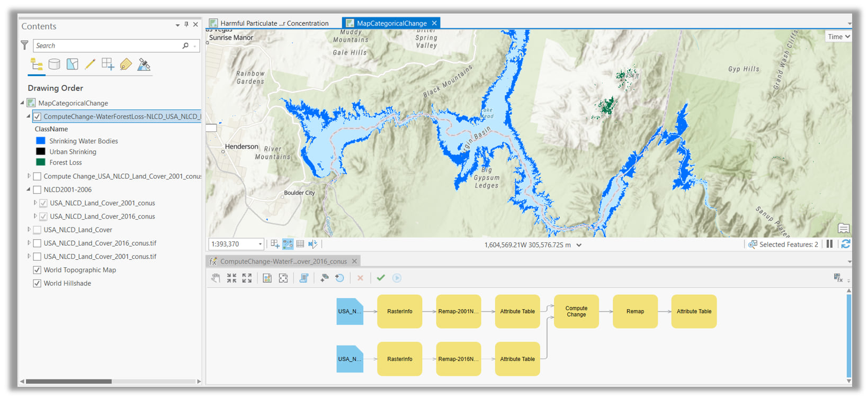
Task: Check the Compute Change_USA_NLCD_Land_Cover_2001 layer
Action: point(37,176)
